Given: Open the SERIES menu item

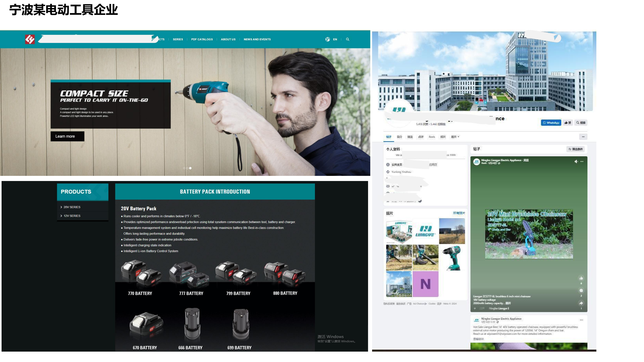Looking at the screenshot, I should click(178, 39).
